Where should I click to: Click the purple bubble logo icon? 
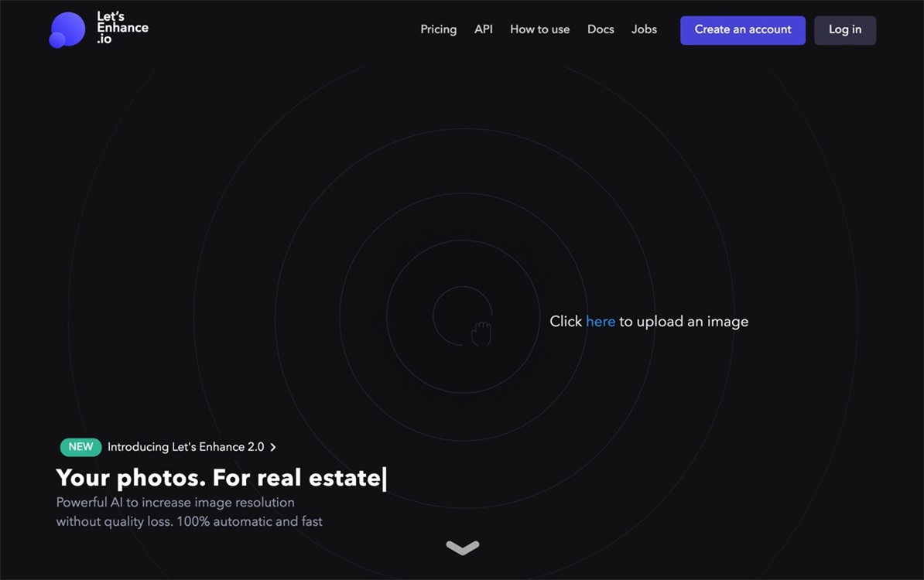(x=67, y=30)
